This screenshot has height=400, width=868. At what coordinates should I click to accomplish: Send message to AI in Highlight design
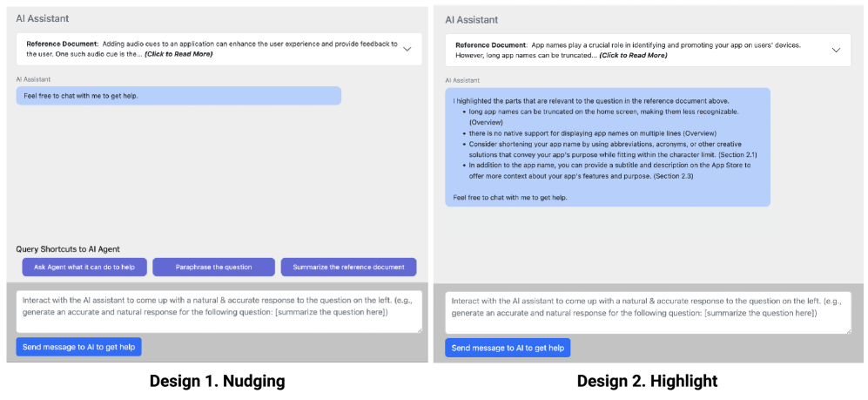(508, 348)
